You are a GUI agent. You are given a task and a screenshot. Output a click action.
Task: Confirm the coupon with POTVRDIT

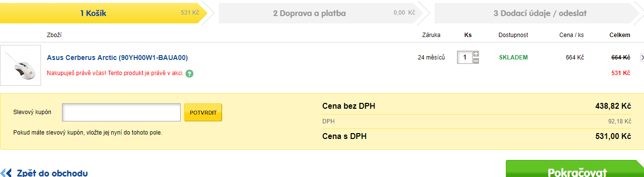(203, 112)
